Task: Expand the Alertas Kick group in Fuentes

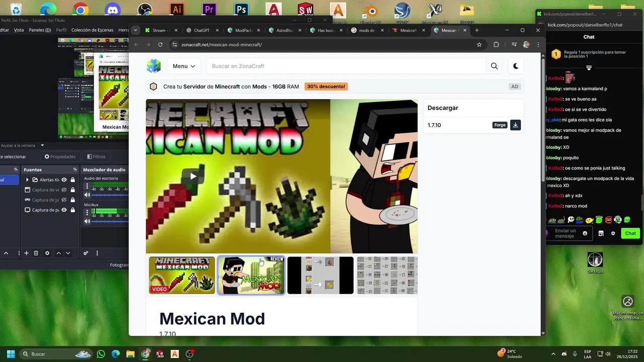Action: tap(27, 179)
